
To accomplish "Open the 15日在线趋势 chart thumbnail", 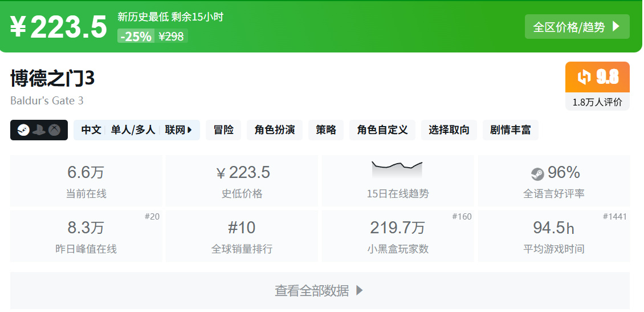I will coord(397,170).
